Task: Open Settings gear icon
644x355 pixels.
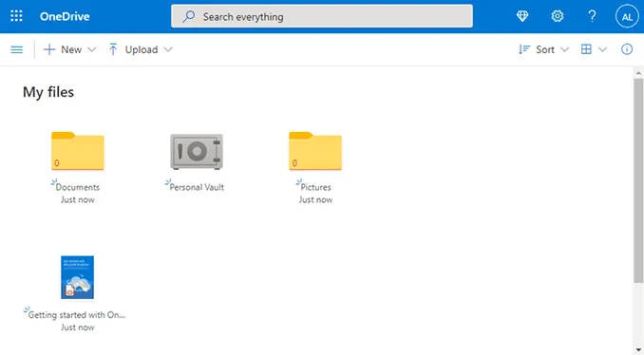Action: tap(557, 16)
